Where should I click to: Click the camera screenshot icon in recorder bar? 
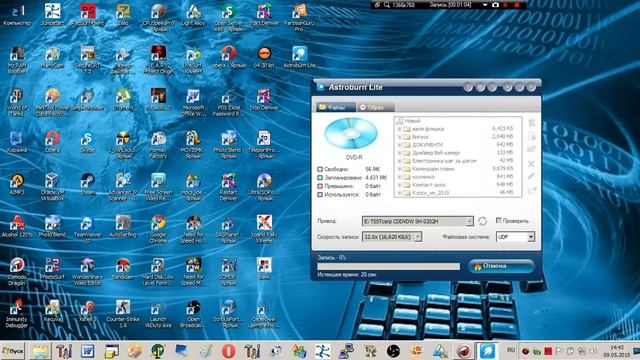495,5
